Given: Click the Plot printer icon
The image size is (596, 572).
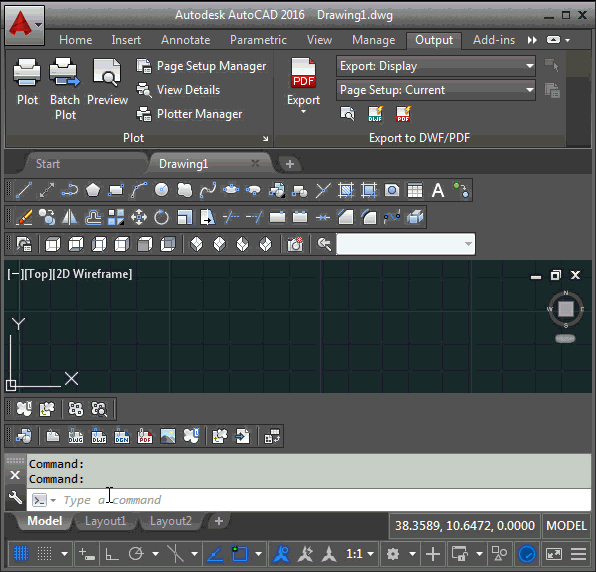Looking at the screenshot, I should (27, 72).
